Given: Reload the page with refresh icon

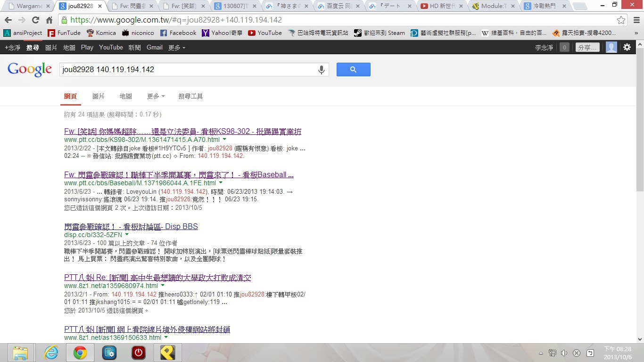Looking at the screenshot, I should pos(35,20).
